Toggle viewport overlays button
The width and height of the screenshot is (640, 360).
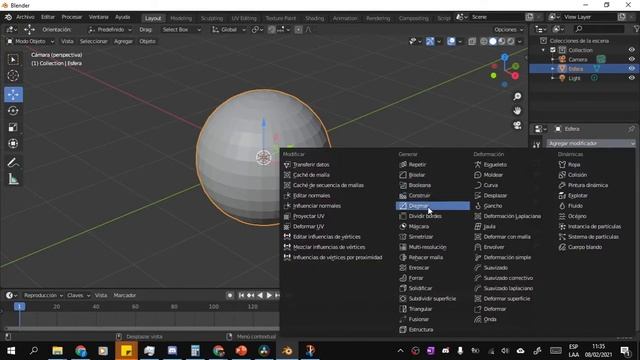(451, 41)
